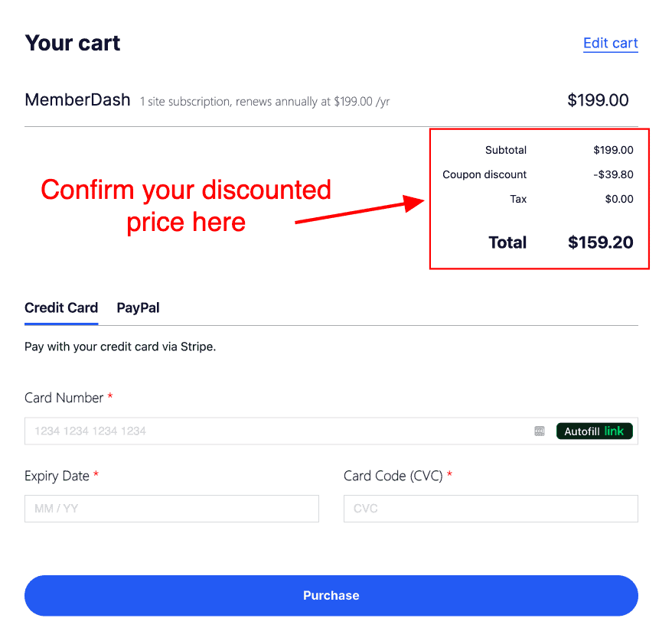Switch to the PayPal payment tab
The width and height of the screenshot is (672, 641).
click(x=138, y=307)
